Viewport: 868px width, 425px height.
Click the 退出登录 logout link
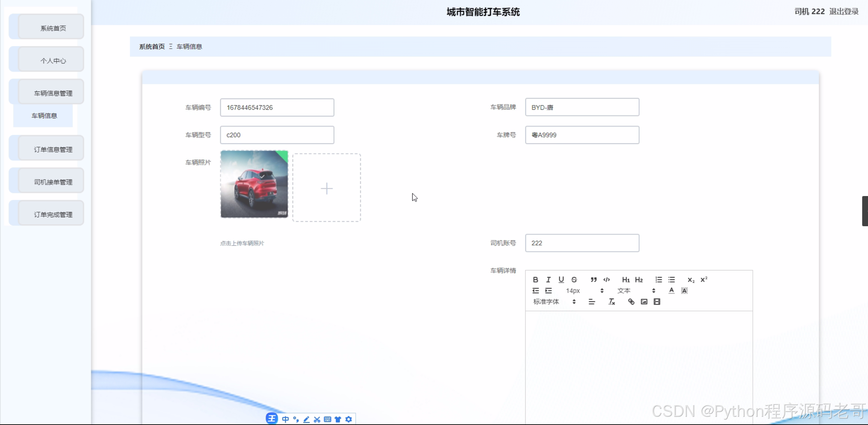tap(844, 12)
